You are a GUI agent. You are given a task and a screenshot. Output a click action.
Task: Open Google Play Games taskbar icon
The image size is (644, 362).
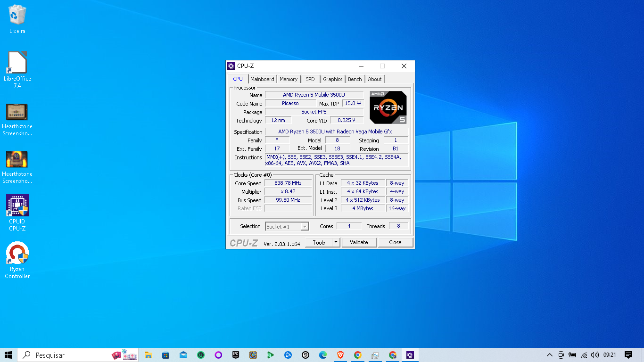coord(271,355)
